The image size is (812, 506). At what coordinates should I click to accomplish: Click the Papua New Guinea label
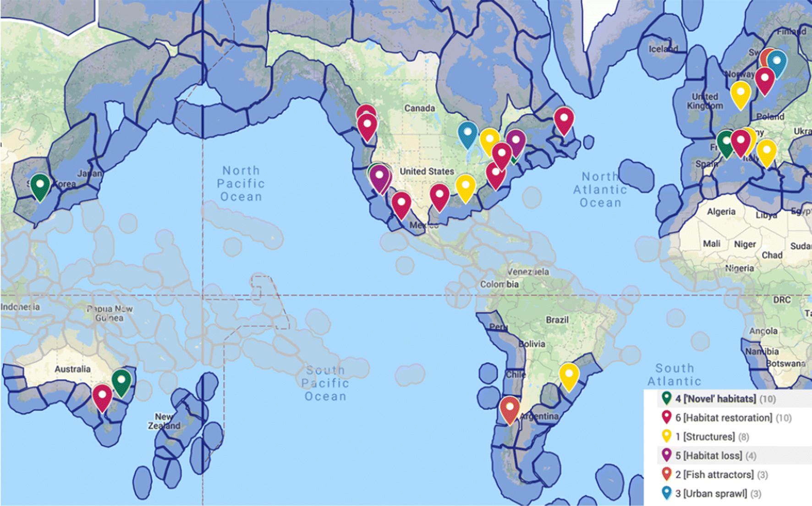[110, 313]
